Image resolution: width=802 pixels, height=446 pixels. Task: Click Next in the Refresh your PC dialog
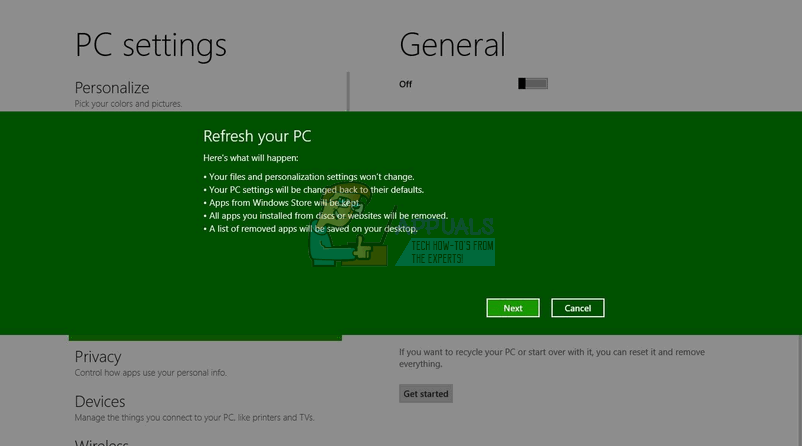[513, 308]
